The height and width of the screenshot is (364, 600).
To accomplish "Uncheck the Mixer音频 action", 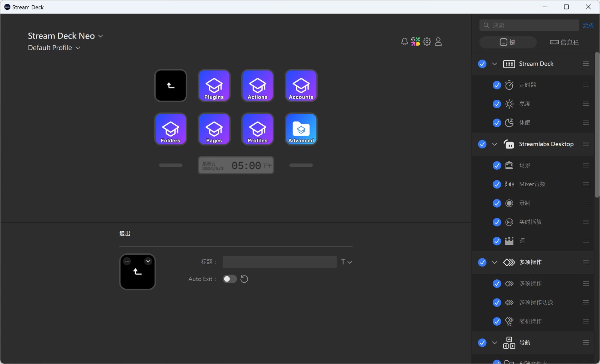I will coord(497,184).
